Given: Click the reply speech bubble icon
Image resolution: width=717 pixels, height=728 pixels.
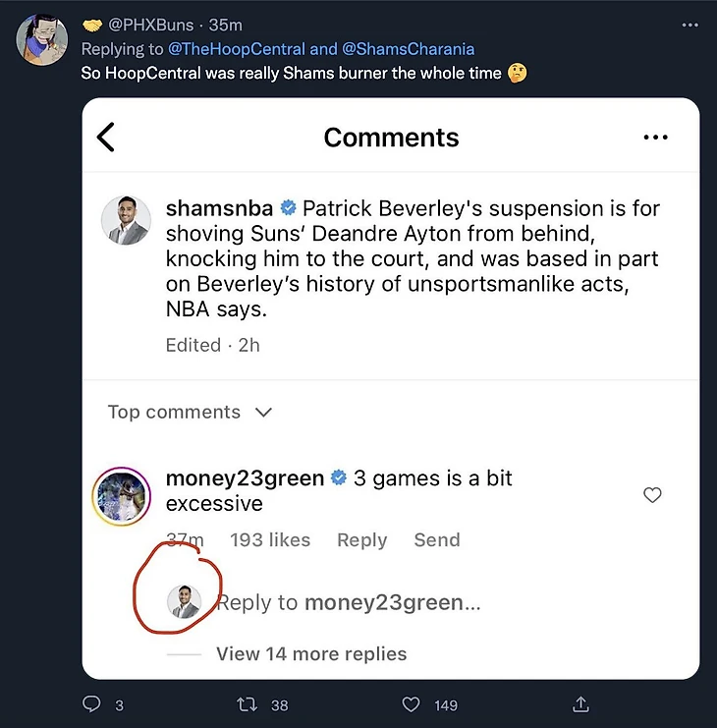Looking at the screenshot, I should [x=91, y=703].
